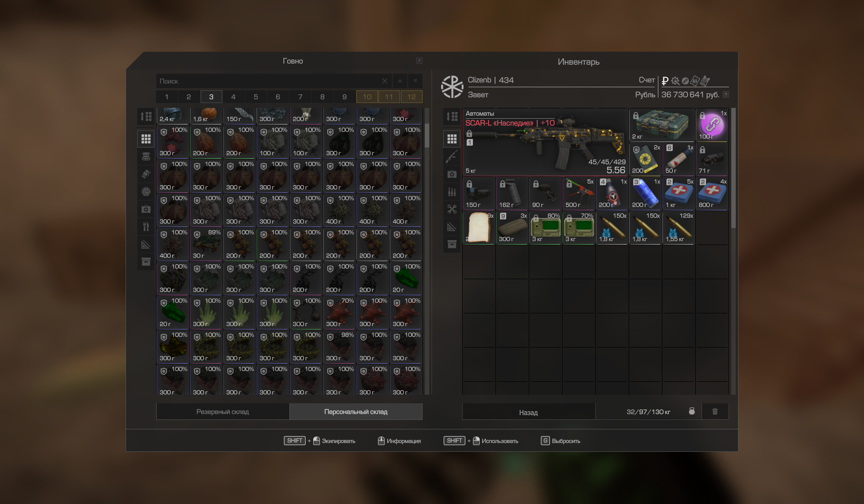Select the yellow aperture card 2x
This screenshot has width=864, height=504.
tap(645, 159)
